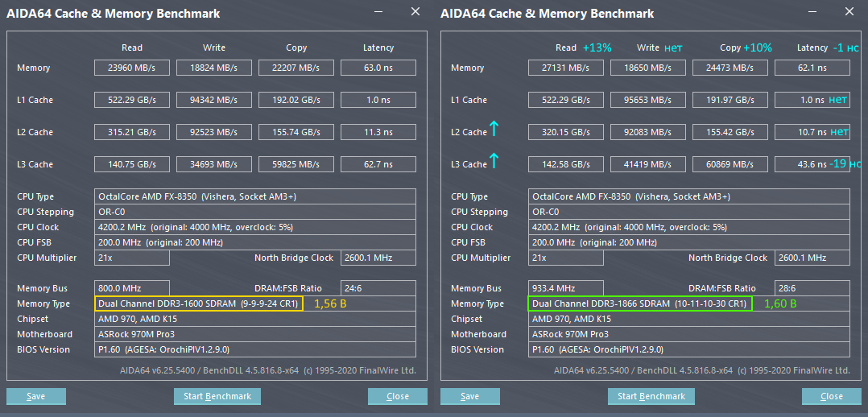The image size is (868, 417).
Task: Click the cyan up arrow beside L2 Cache
Action: coord(494,129)
